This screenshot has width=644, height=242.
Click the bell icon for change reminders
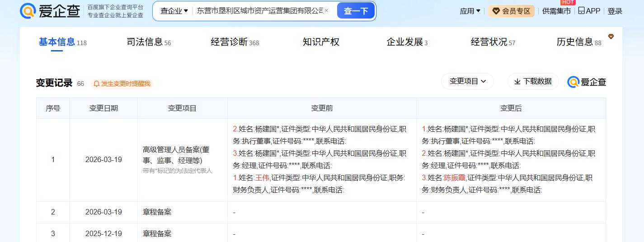point(96,84)
